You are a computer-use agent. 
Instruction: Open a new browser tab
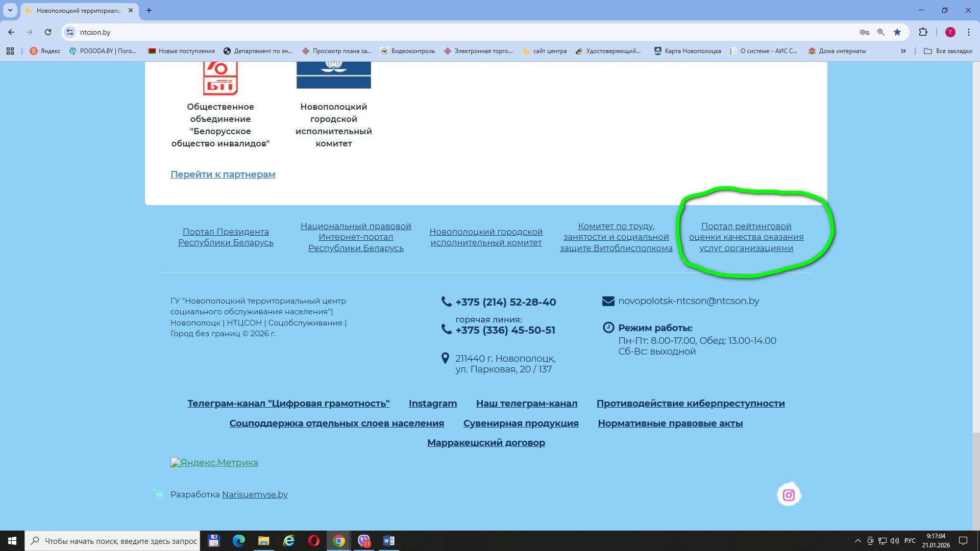tap(149, 10)
